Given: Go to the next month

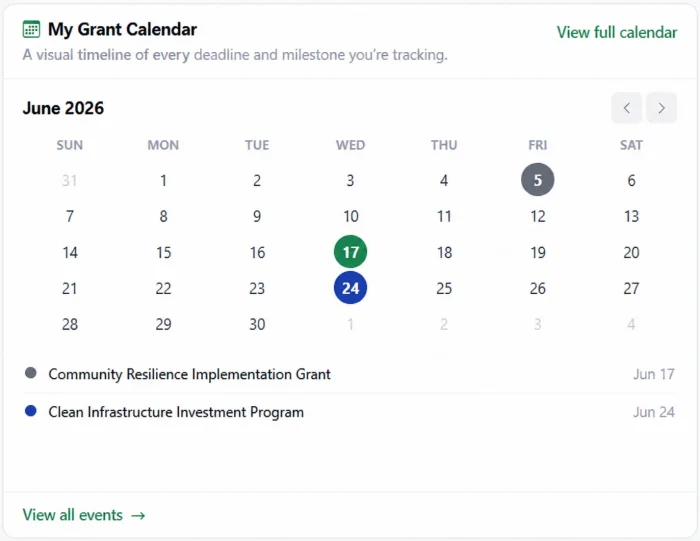Looking at the screenshot, I should (x=662, y=108).
